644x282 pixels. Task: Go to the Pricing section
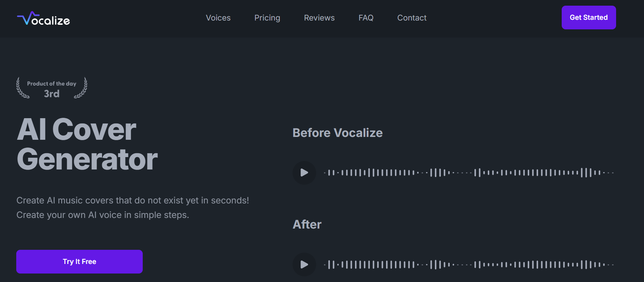click(267, 18)
